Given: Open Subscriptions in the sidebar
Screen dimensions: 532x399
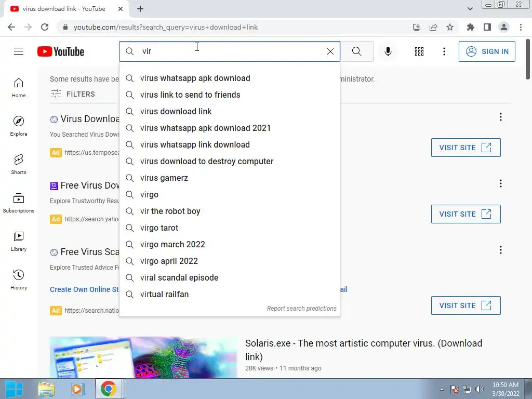Looking at the screenshot, I should (19, 203).
